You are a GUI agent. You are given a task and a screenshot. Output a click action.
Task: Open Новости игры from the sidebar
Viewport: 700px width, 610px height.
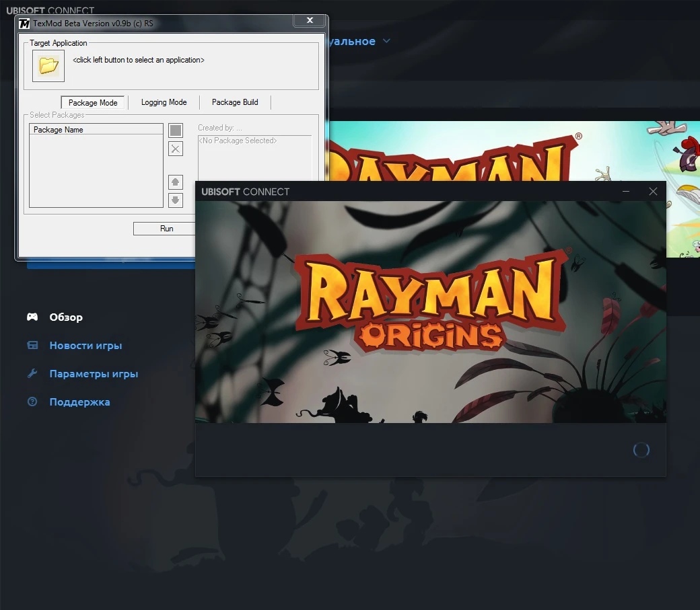85,345
